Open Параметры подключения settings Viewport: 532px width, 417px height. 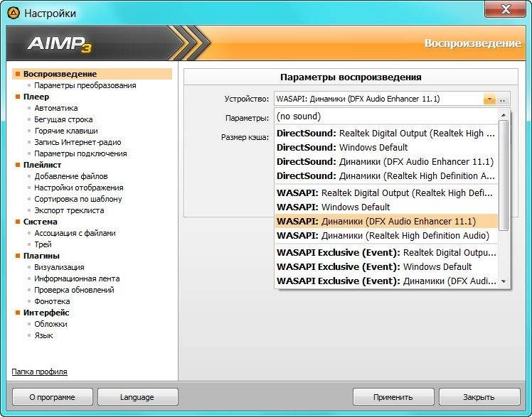(x=81, y=153)
